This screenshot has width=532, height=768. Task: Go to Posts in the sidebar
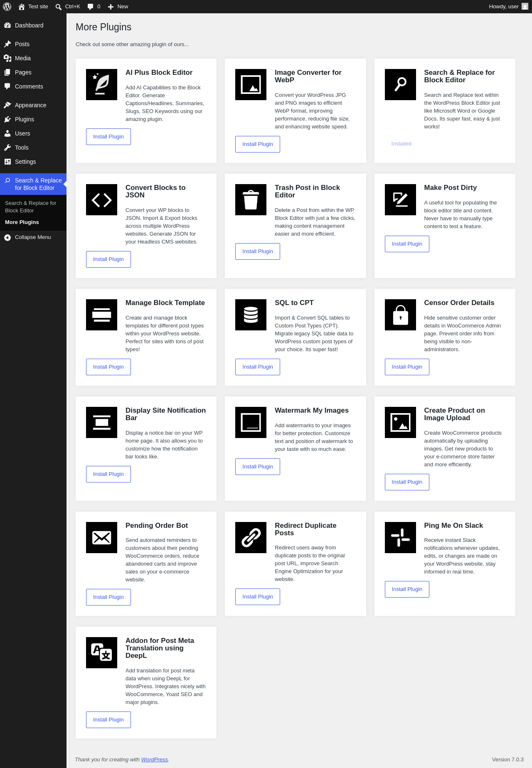(x=33, y=44)
